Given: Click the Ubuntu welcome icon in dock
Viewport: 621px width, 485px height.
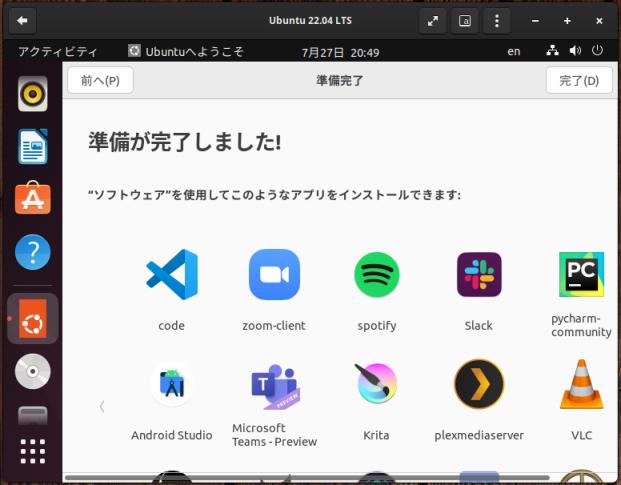Looking at the screenshot, I should (x=33, y=318).
